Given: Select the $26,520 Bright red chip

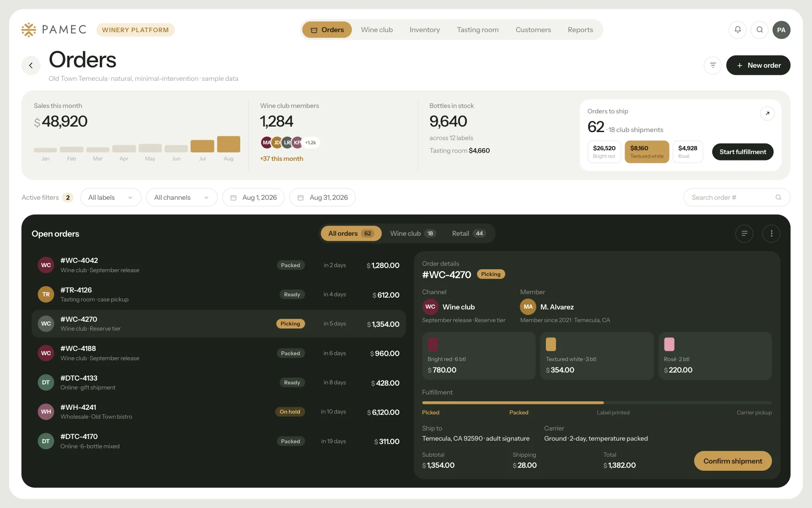Looking at the screenshot, I should tap(604, 152).
